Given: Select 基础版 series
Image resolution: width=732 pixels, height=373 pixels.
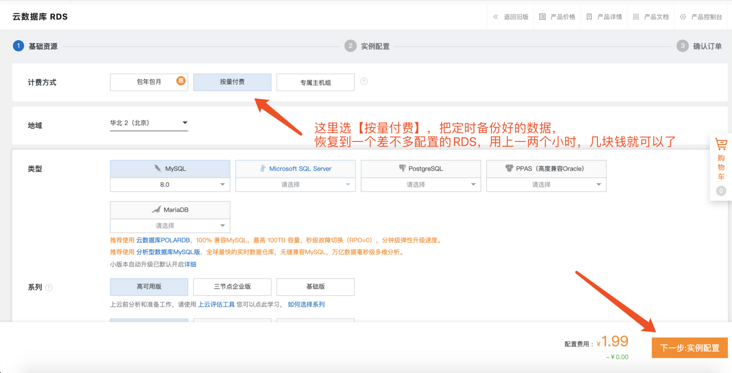Looking at the screenshot, I should (x=315, y=287).
